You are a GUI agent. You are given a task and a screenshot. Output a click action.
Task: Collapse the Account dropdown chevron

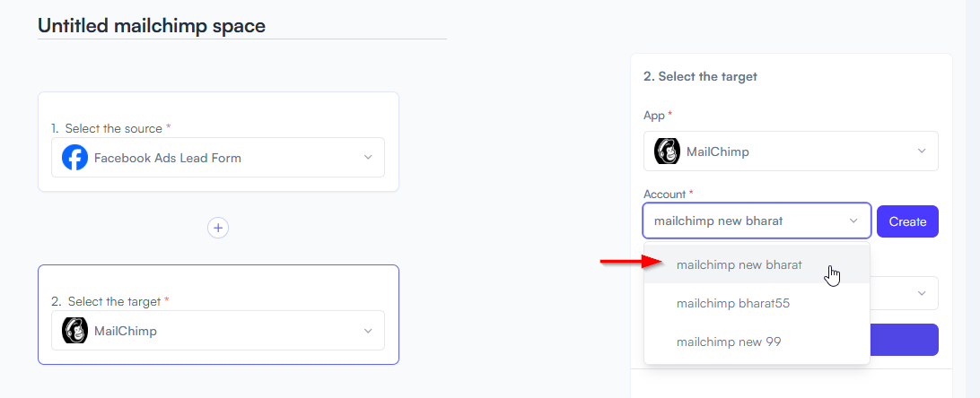[x=853, y=221]
